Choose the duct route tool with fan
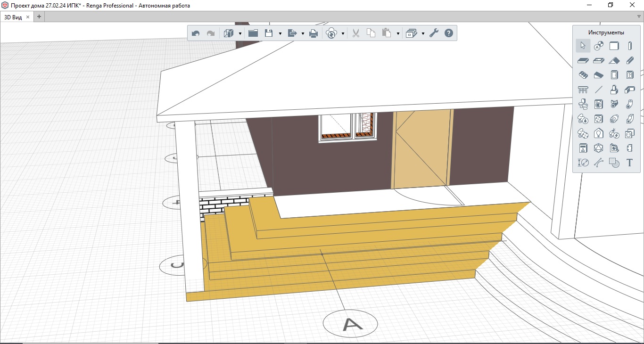 pos(583,133)
